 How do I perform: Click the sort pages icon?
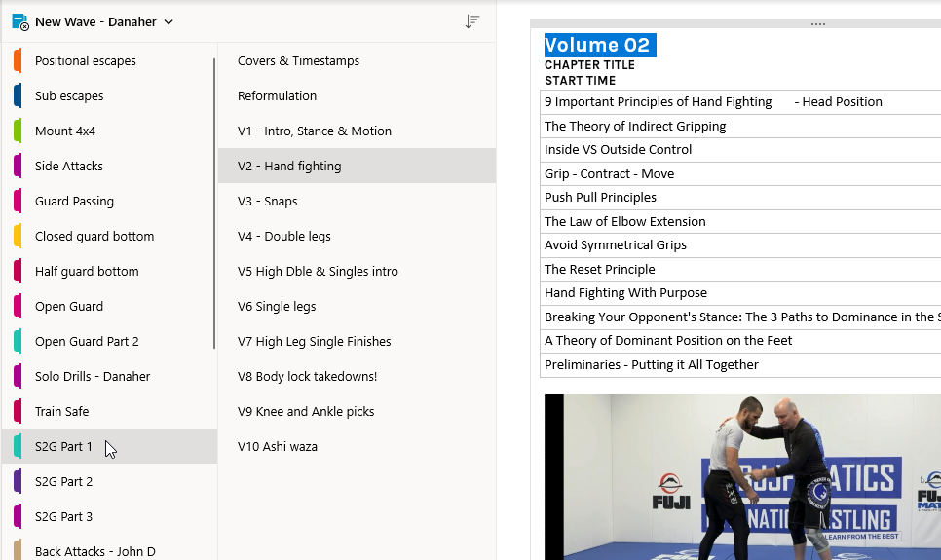click(471, 21)
